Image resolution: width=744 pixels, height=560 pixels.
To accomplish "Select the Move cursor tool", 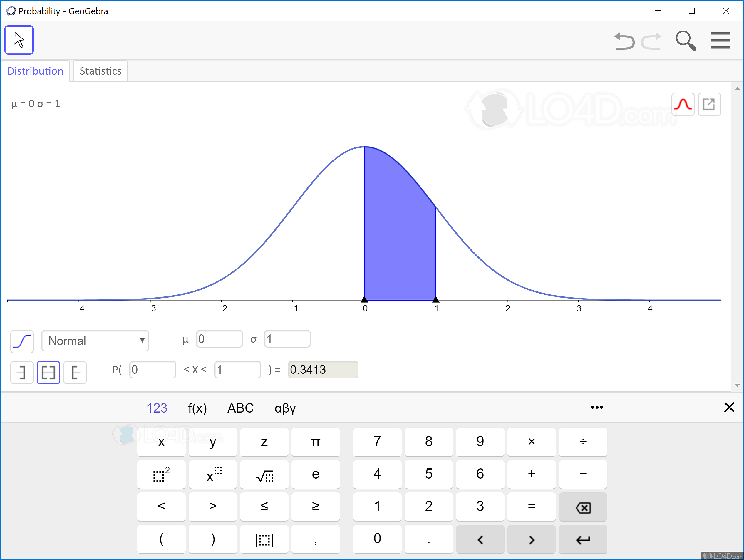I will [x=19, y=40].
